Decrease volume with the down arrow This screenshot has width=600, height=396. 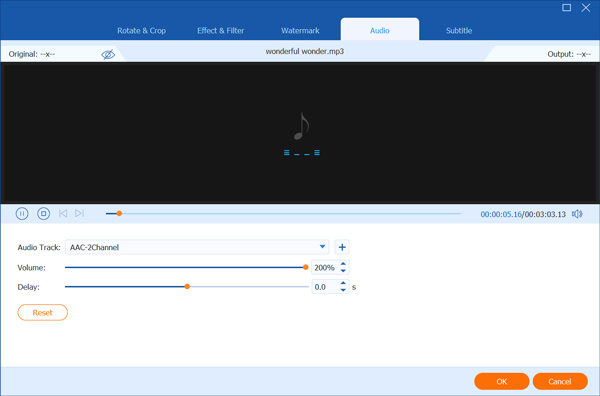[x=343, y=271]
